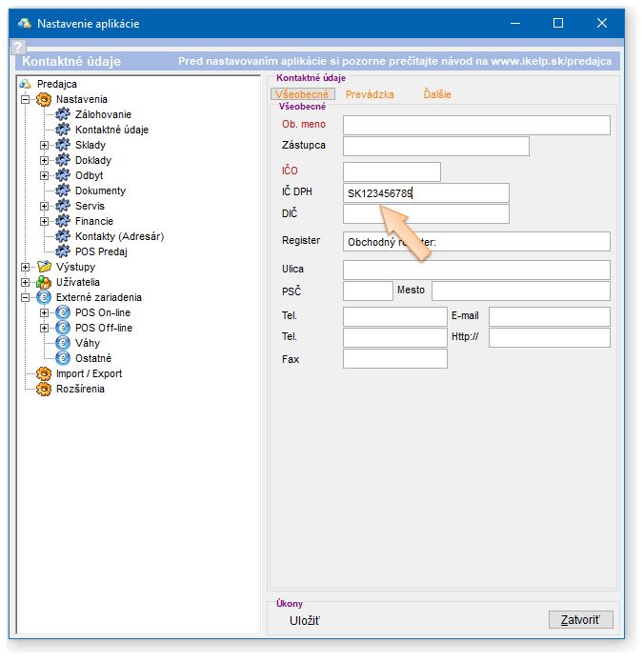Collapse the Nastavenia tree node

click(x=25, y=99)
